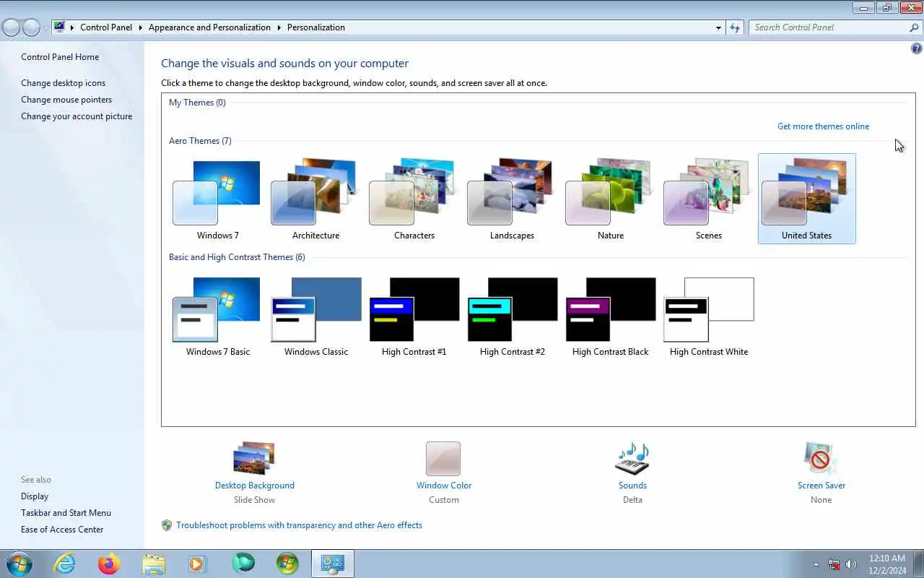Image resolution: width=924 pixels, height=578 pixels.
Task: Expand arrow after Control Panel breadcrumb
Action: tap(140, 27)
